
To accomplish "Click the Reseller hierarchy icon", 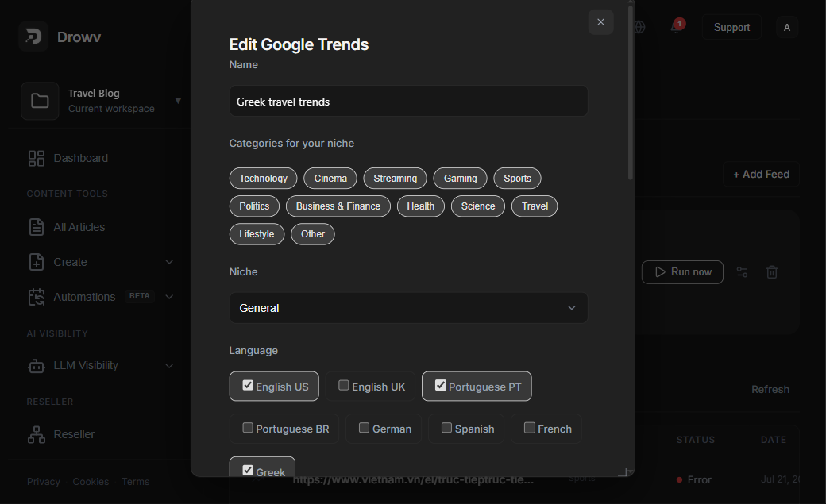I will (x=37, y=434).
